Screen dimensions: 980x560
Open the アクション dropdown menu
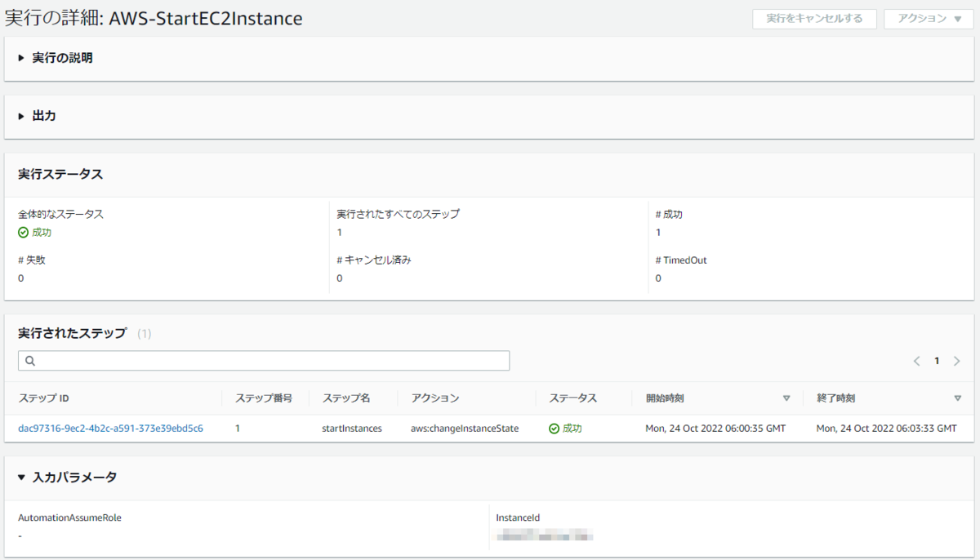pos(929,19)
